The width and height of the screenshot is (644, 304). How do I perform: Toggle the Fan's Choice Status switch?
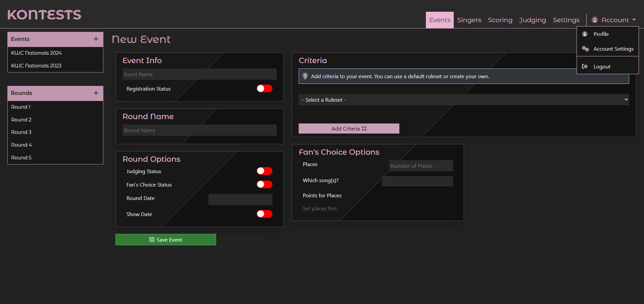pyautogui.click(x=264, y=185)
